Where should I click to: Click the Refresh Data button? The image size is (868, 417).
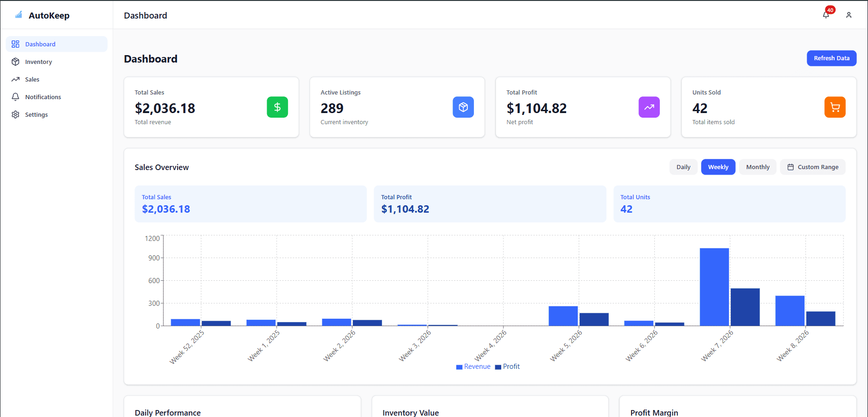[831, 58]
